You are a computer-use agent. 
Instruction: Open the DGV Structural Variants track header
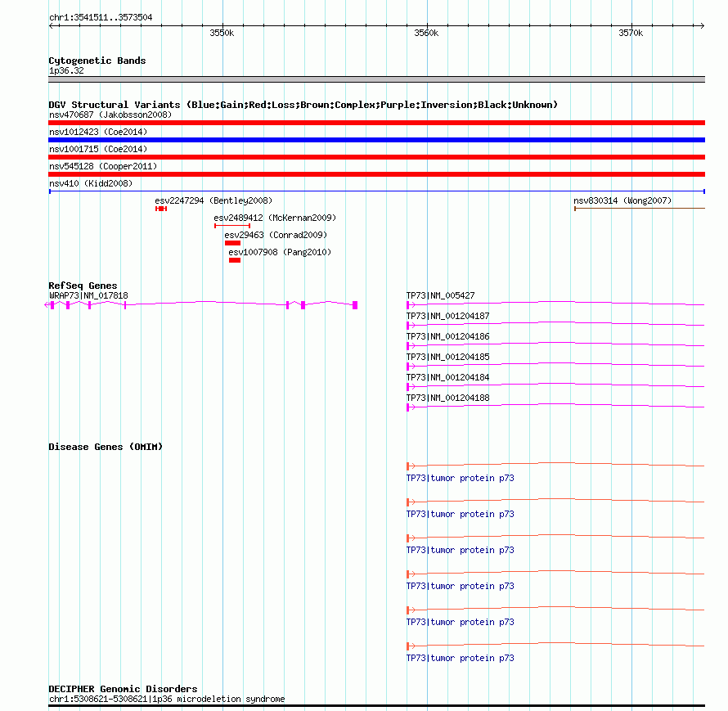303,105
